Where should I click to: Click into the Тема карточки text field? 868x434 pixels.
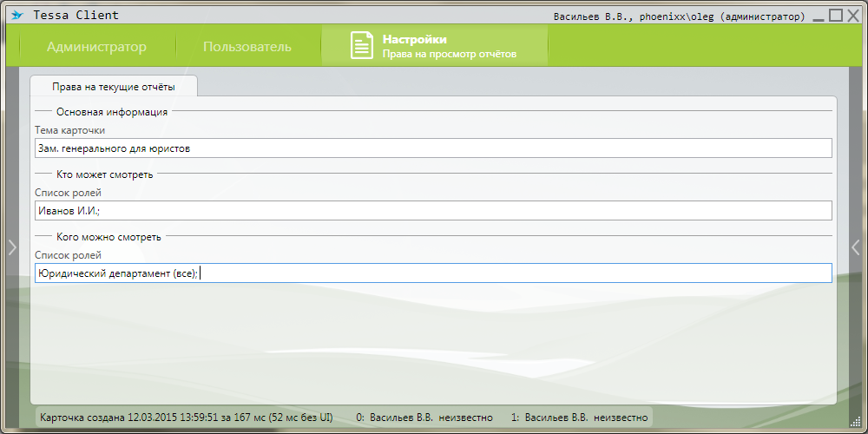432,148
